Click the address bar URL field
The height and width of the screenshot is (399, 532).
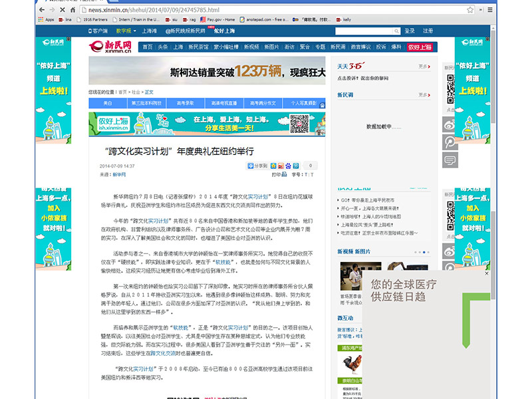point(271,10)
